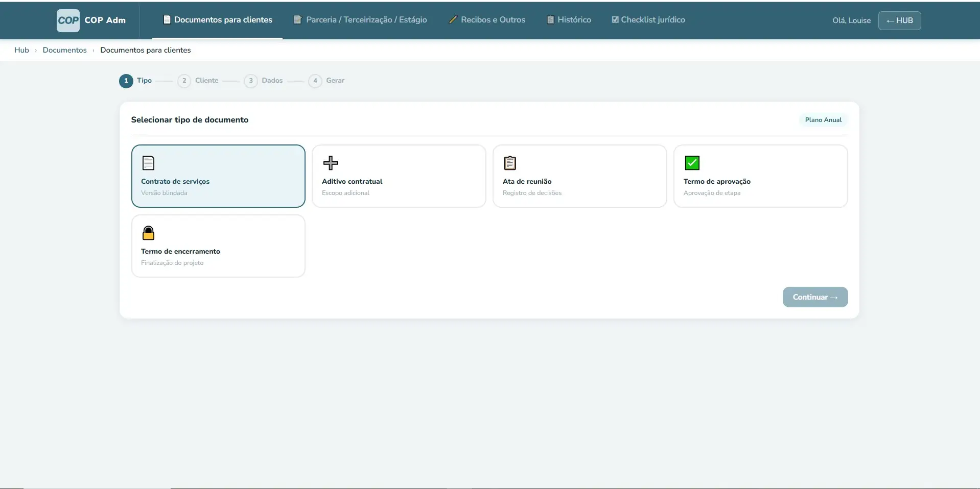Click the pencil icon beside Recibos e Outros
The height and width of the screenshot is (489, 980).
pos(453,20)
